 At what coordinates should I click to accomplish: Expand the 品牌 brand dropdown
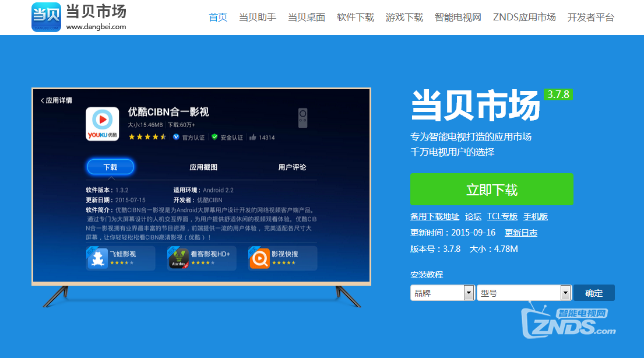(442, 293)
